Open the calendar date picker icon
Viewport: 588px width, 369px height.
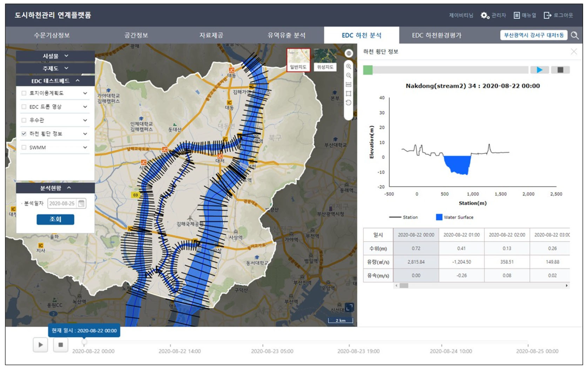click(x=81, y=204)
